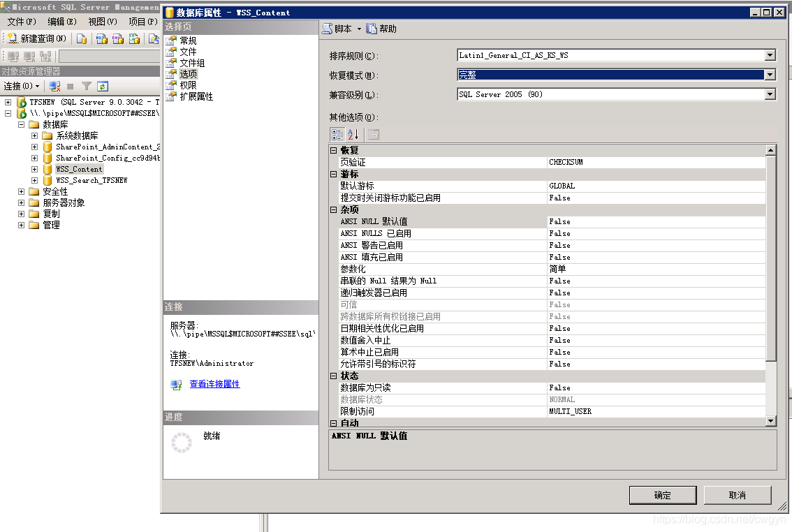Viewport: 792px width, 532px height.
Task: Open the 兼容级别 compatibility level dropdown
Action: [x=770, y=94]
